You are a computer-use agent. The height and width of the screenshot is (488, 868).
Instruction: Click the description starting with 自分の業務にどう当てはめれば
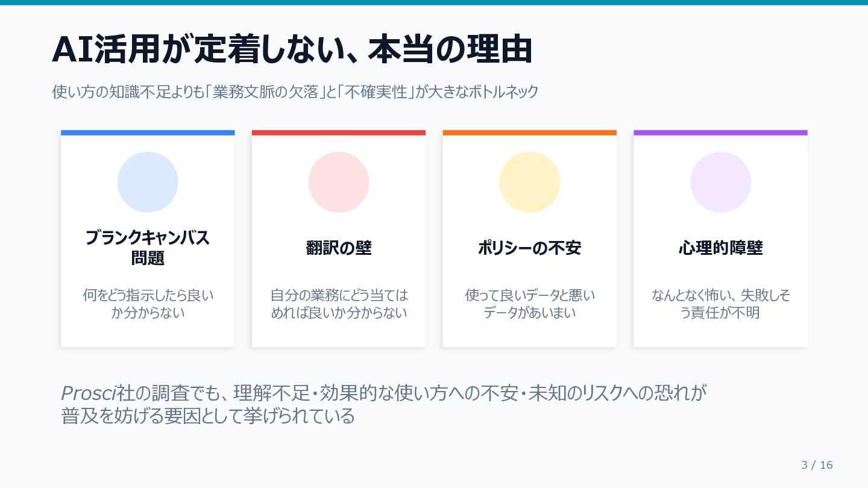click(x=339, y=304)
